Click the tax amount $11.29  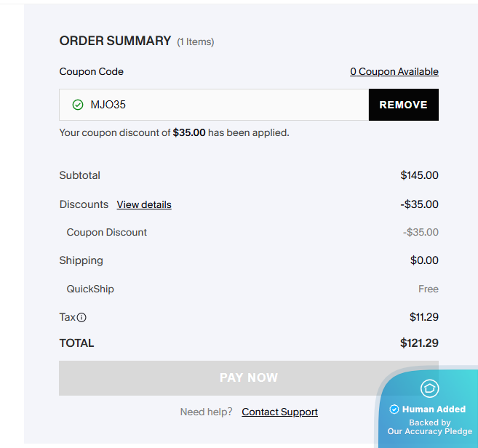pos(423,317)
